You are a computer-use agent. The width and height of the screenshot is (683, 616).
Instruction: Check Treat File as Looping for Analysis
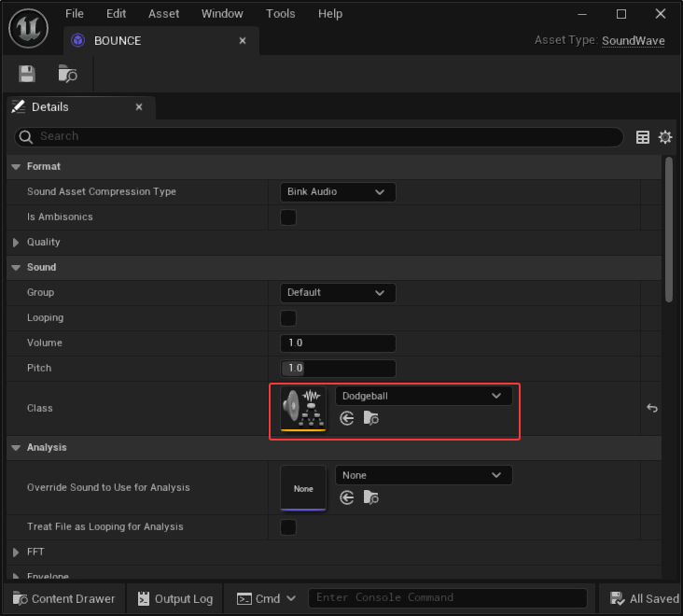pos(288,527)
